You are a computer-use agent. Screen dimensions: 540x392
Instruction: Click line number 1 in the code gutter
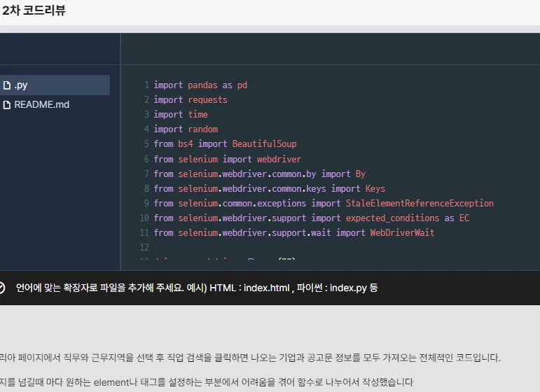pyautogui.click(x=146, y=85)
